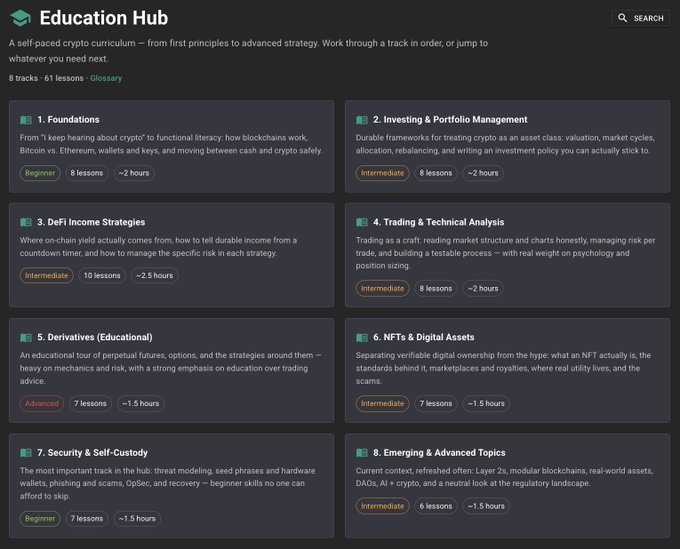Click the '~2.5 hours' chip on DeFi card

[x=154, y=275]
